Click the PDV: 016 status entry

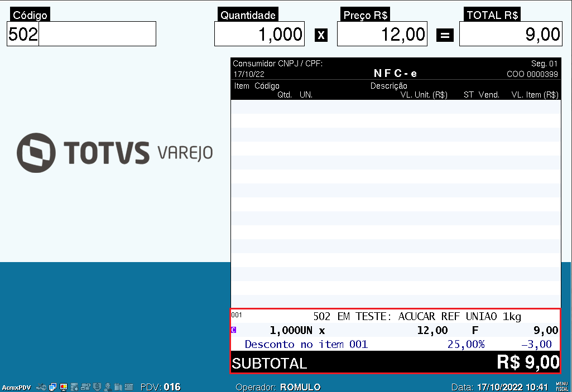pyautogui.click(x=161, y=387)
